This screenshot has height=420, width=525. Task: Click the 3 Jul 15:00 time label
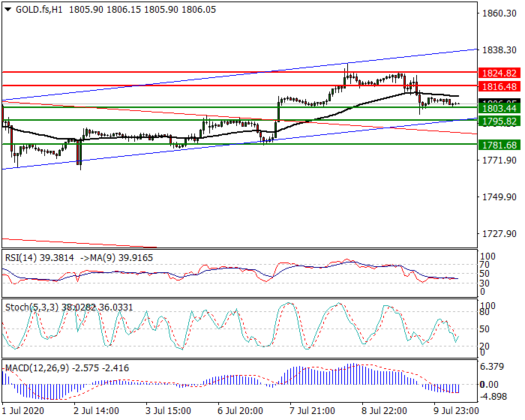pos(169,411)
